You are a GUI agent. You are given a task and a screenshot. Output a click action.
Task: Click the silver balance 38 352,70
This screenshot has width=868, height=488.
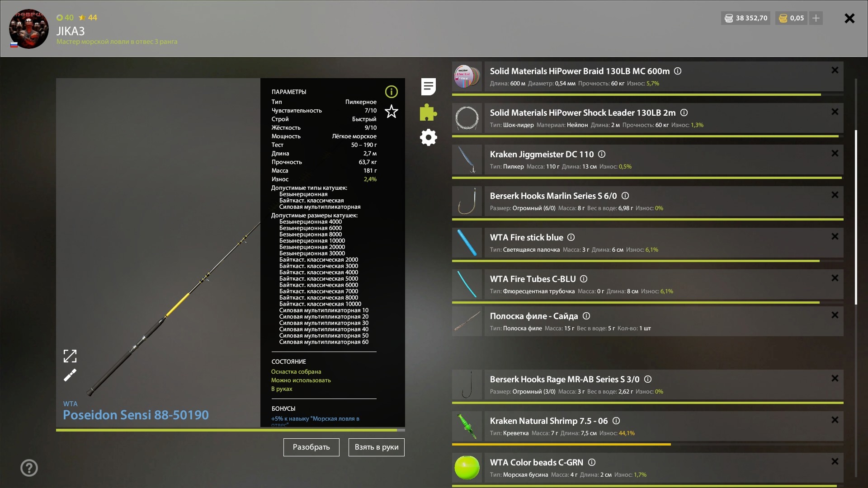click(x=746, y=18)
